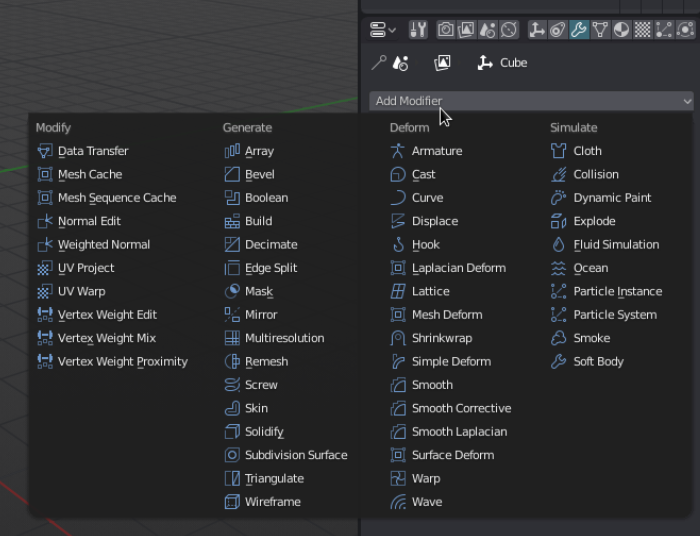Open the Texture properties tab
This screenshot has height=536, width=700.
[642, 30]
